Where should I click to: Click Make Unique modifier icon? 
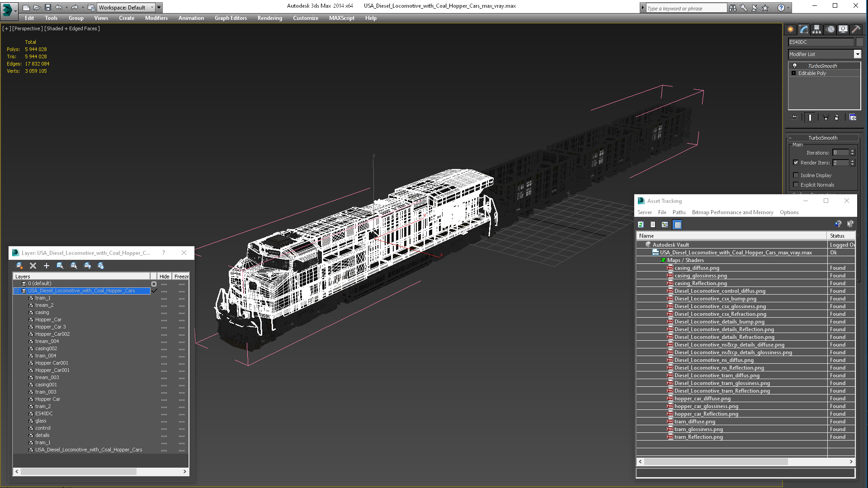click(826, 117)
